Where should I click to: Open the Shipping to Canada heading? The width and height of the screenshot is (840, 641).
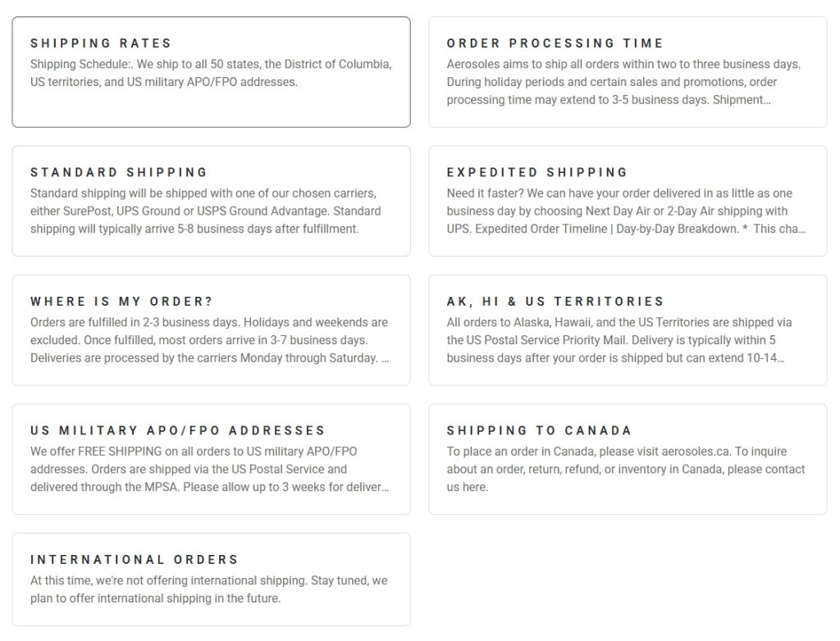tap(539, 430)
